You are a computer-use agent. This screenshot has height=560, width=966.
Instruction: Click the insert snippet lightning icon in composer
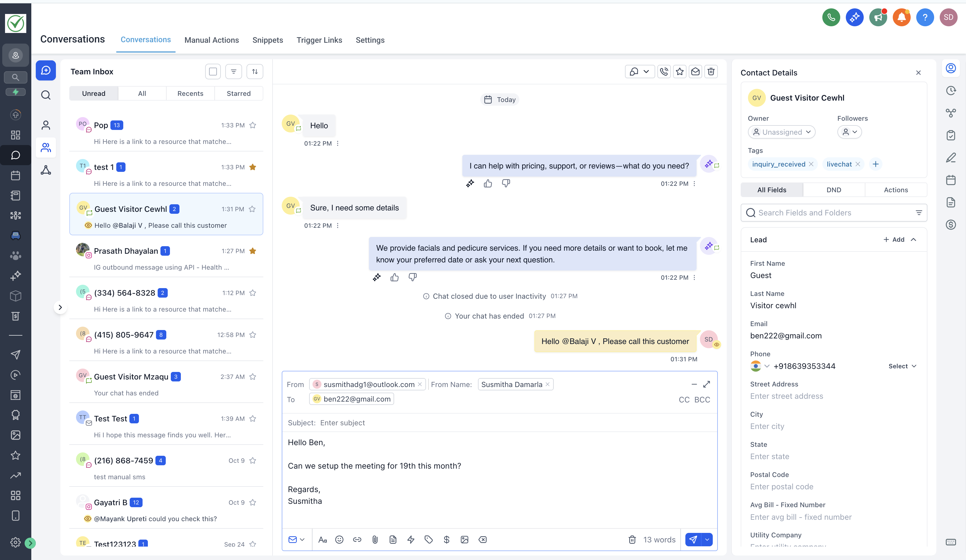click(x=411, y=540)
